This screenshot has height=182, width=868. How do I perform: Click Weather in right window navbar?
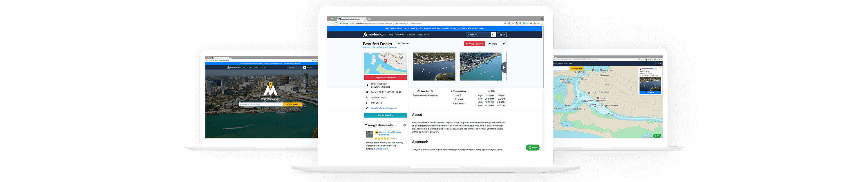[x=560, y=63]
